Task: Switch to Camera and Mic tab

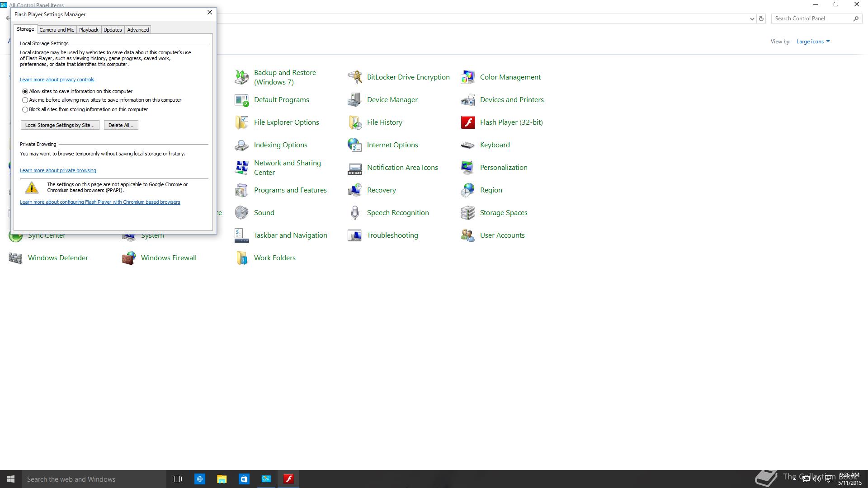Action: tap(57, 30)
